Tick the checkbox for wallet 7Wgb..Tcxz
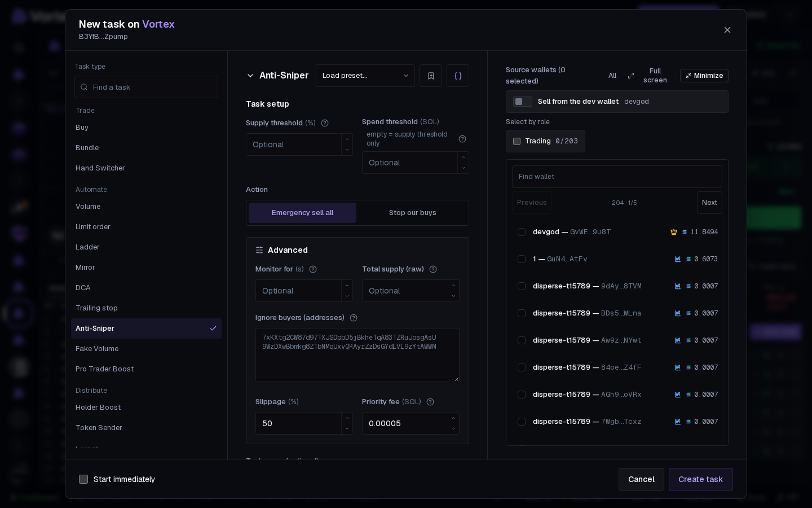 (522, 422)
